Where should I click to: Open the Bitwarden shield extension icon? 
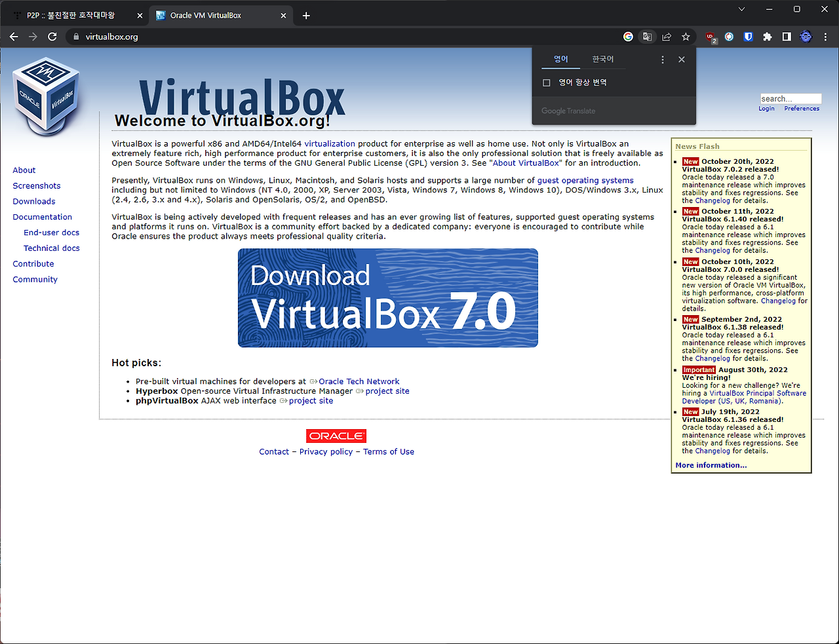click(x=748, y=37)
